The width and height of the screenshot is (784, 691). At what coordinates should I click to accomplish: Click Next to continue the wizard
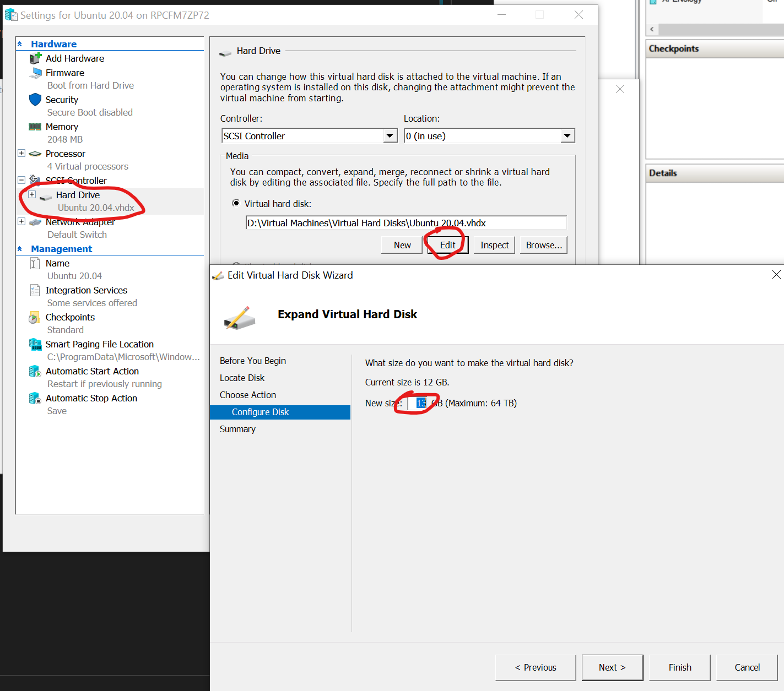612,667
